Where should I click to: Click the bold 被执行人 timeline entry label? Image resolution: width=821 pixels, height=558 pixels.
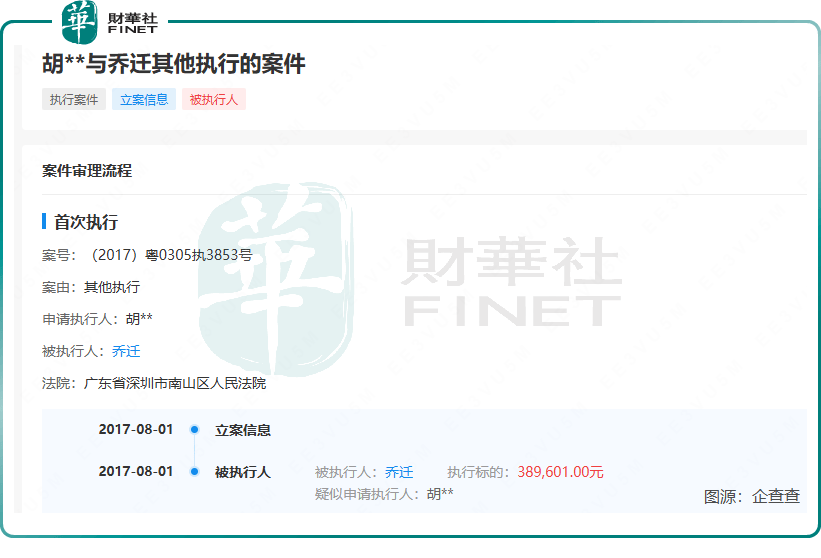(243, 472)
